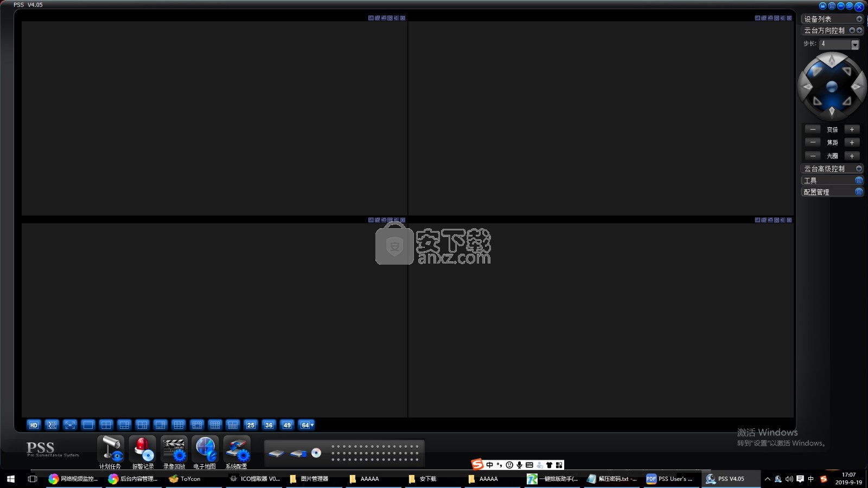Move PTZ camera down-left diagonally
The width and height of the screenshot is (868, 488).
coord(816,101)
